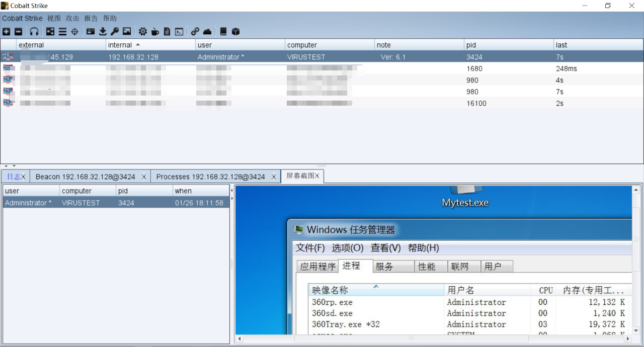Open downloads via the download arrow icon

tap(103, 32)
